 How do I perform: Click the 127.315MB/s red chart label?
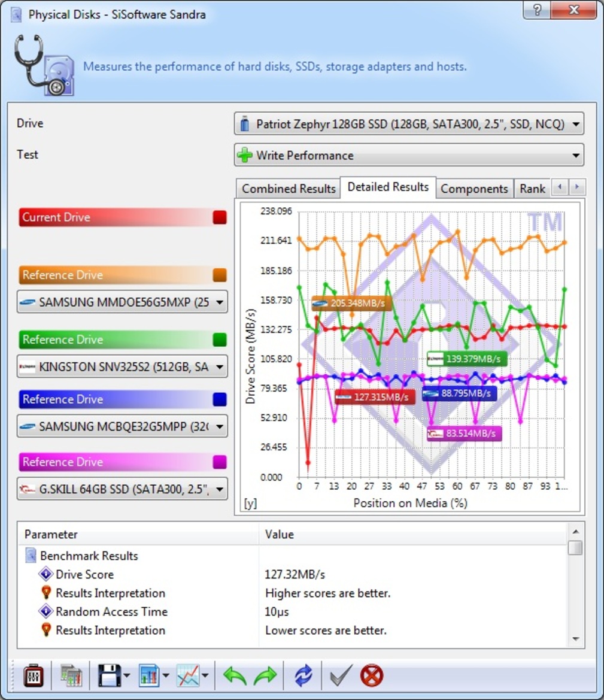[x=375, y=397]
